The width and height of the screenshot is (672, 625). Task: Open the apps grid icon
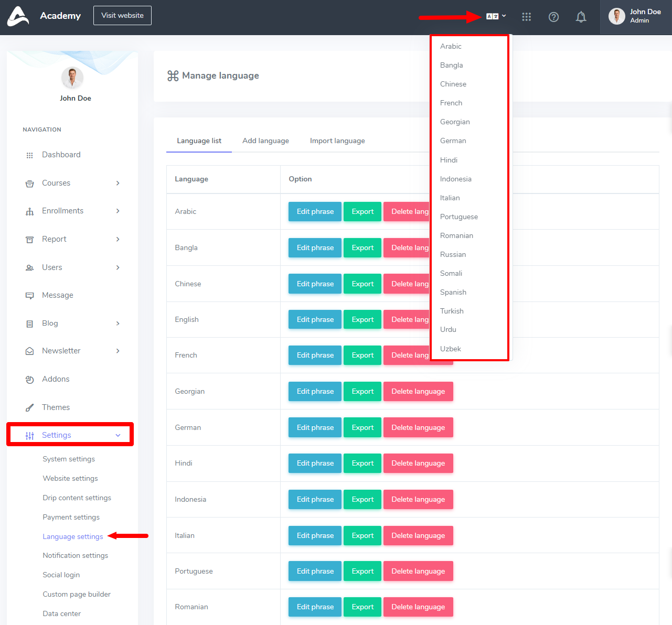(x=527, y=17)
